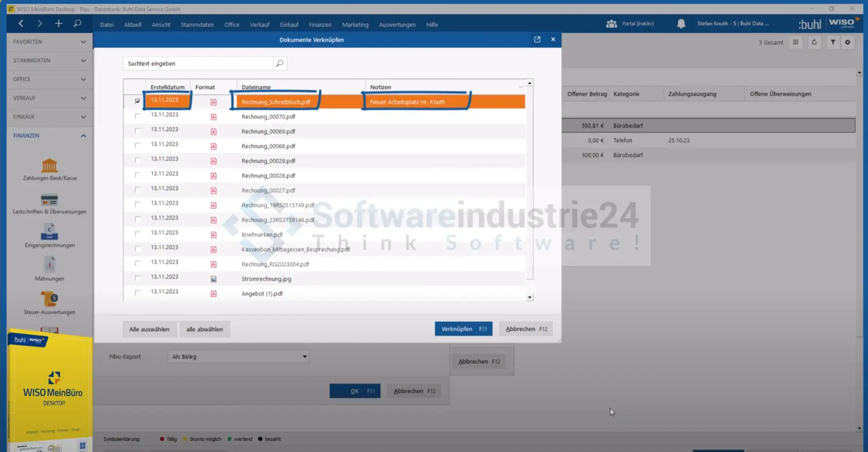The width and height of the screenshot is (868, 452).
Task: Click into the Suchtext eingeben field
Action: pos(197,63)
